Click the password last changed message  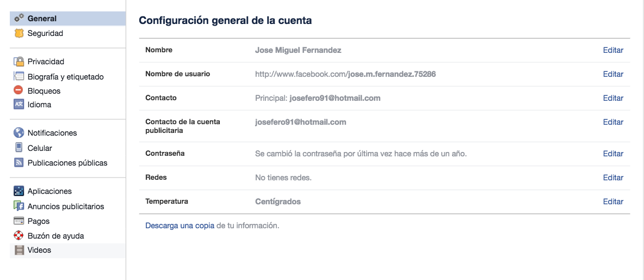pyautogui.click(x=361, y=154)
